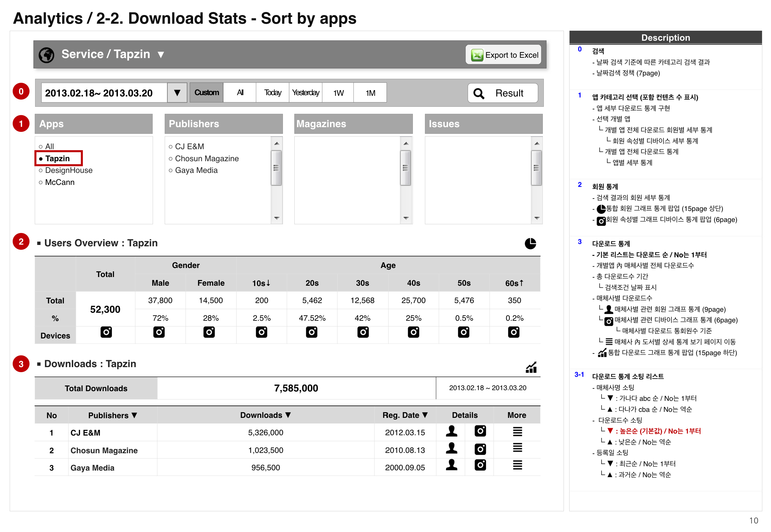Switch to 1W date range tab
This screenshot has width=771, height=532.
tap(338, 93)
